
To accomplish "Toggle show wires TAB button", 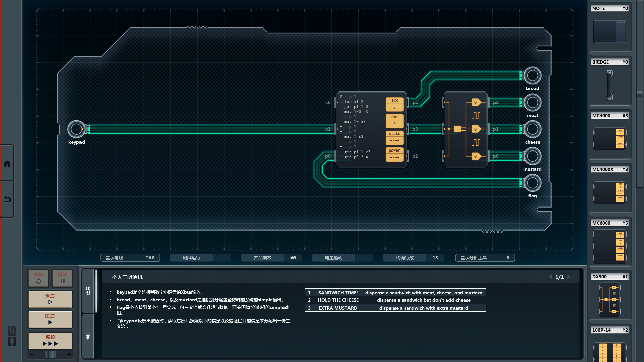I will click(x=130, y=258).
